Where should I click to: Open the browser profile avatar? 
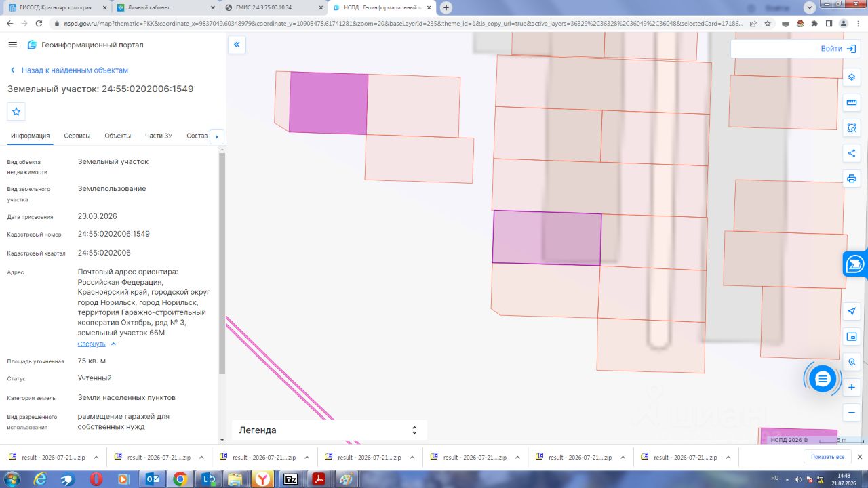click(x=844, y=23)
